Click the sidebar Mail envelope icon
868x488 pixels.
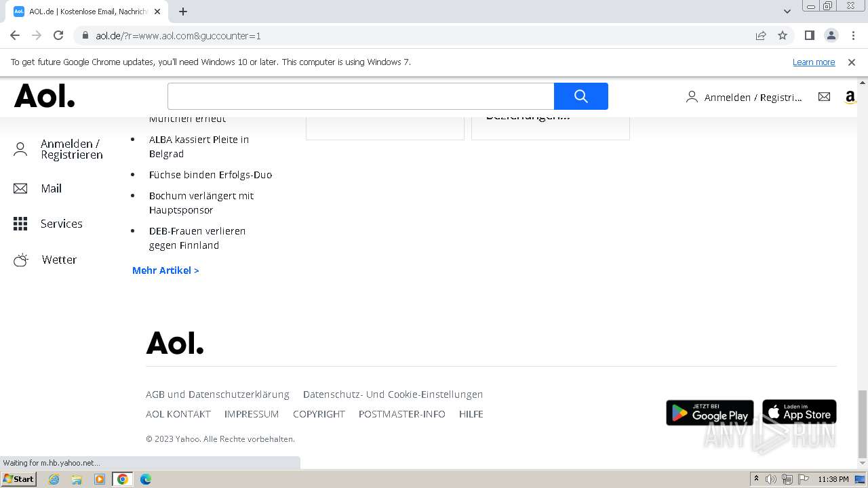pyautogui.click(x=20, y=188)
